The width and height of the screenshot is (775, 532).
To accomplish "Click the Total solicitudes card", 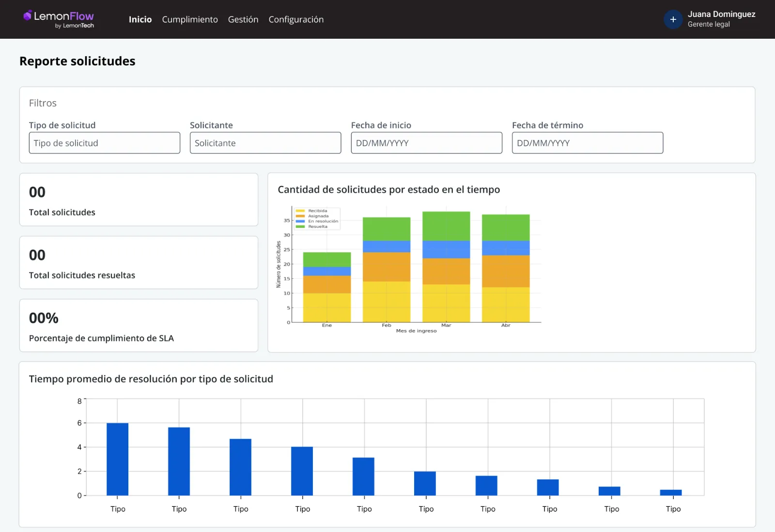I will tap(139, 200).
